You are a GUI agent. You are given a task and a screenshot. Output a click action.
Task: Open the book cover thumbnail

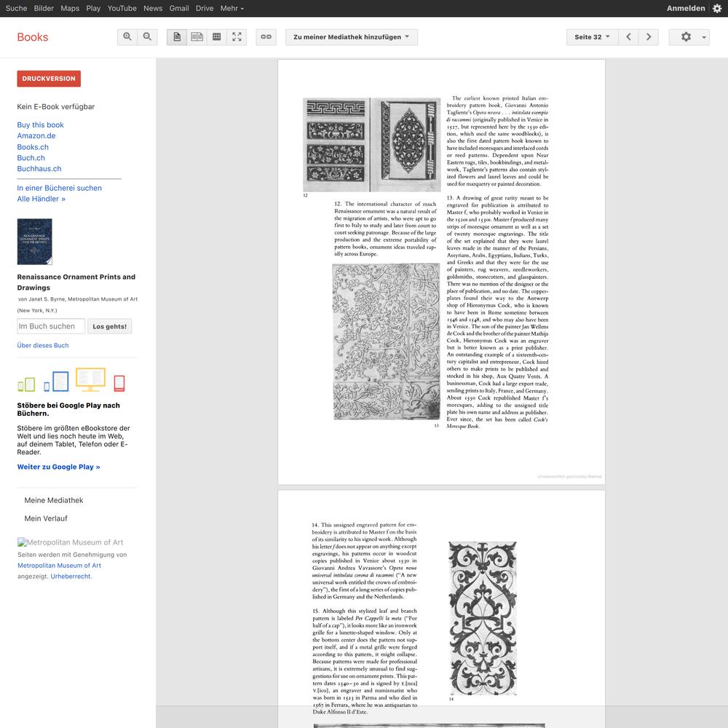pyautogui.click(x=35, y=242)
